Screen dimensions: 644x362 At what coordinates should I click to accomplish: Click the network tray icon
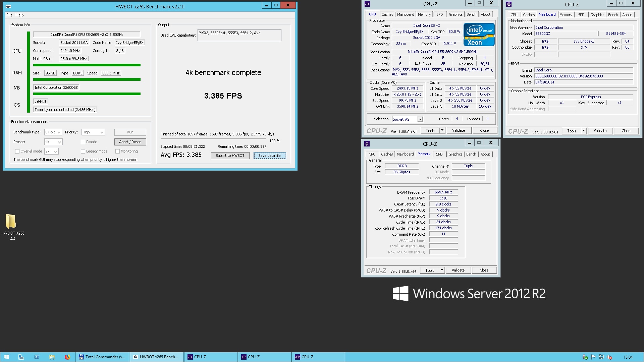pos(601,357)
